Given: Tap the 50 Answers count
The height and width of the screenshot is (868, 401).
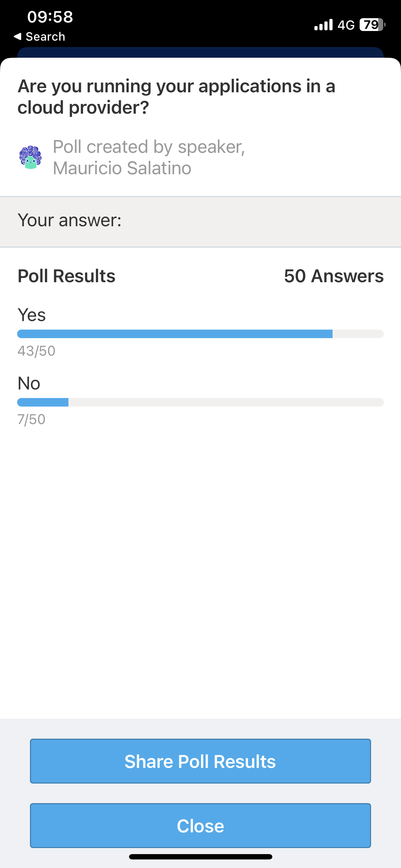Looking at the screenshot, I should click(334, 276).
